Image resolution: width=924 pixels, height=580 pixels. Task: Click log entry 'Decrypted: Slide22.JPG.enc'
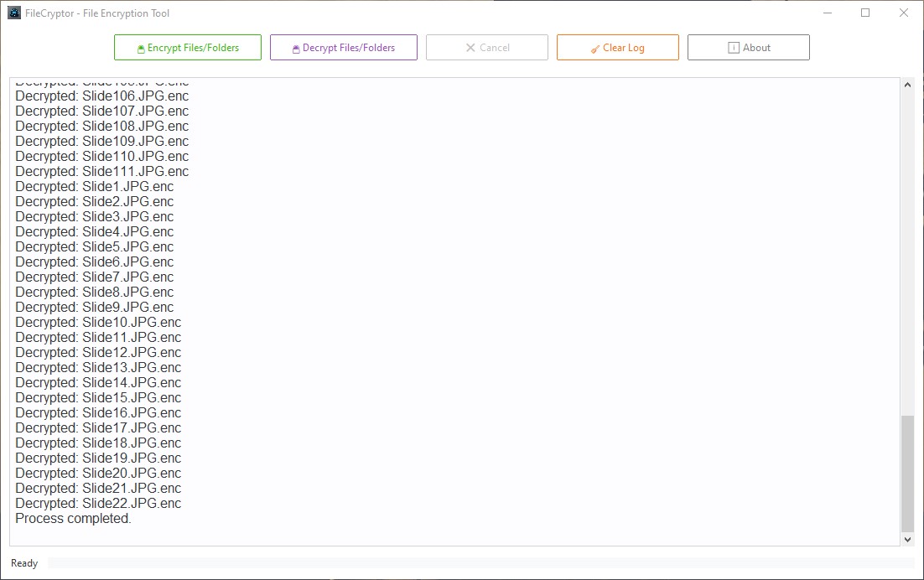98,504
